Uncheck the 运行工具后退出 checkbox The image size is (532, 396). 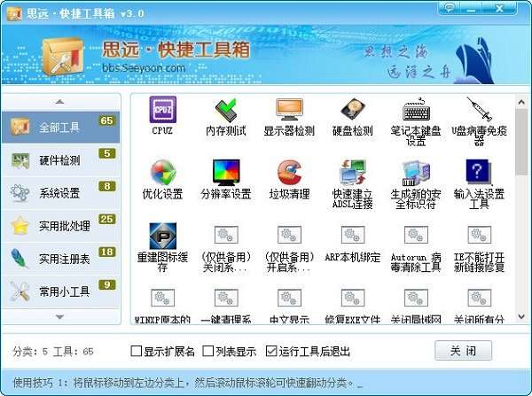coord(271,351)
